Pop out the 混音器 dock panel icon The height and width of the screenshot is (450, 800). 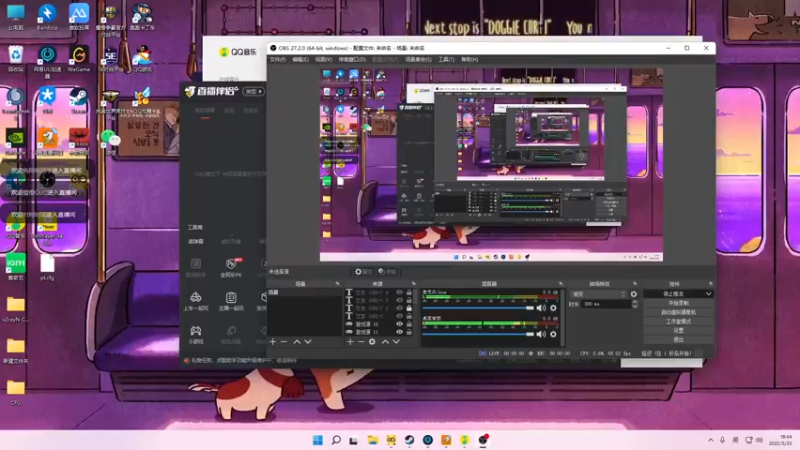(561, 284)
